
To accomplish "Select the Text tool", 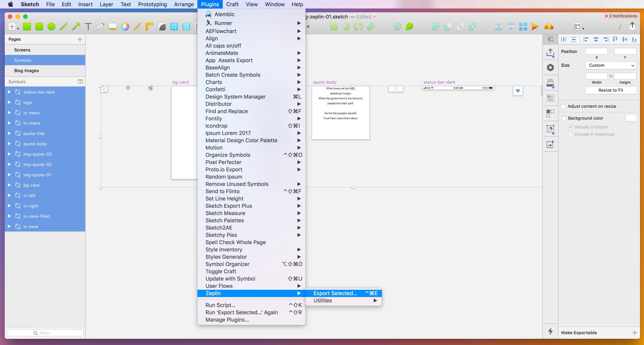I will click(x=88, y=26).
